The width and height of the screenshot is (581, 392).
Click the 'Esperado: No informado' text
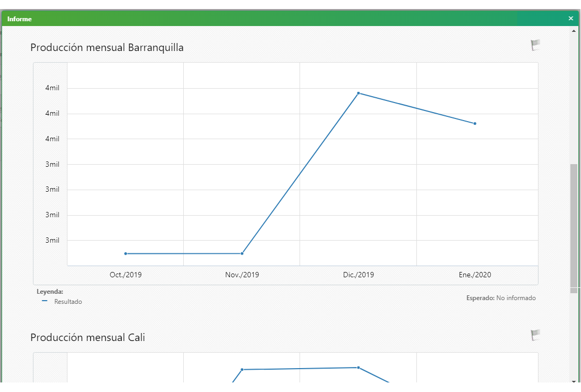tap(501, 298)
